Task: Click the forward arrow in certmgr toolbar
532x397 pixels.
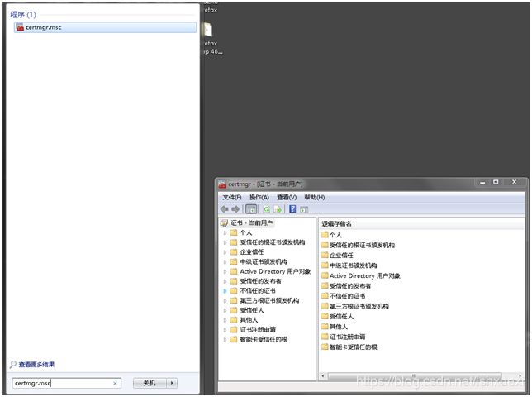Action: pos(235,209)
